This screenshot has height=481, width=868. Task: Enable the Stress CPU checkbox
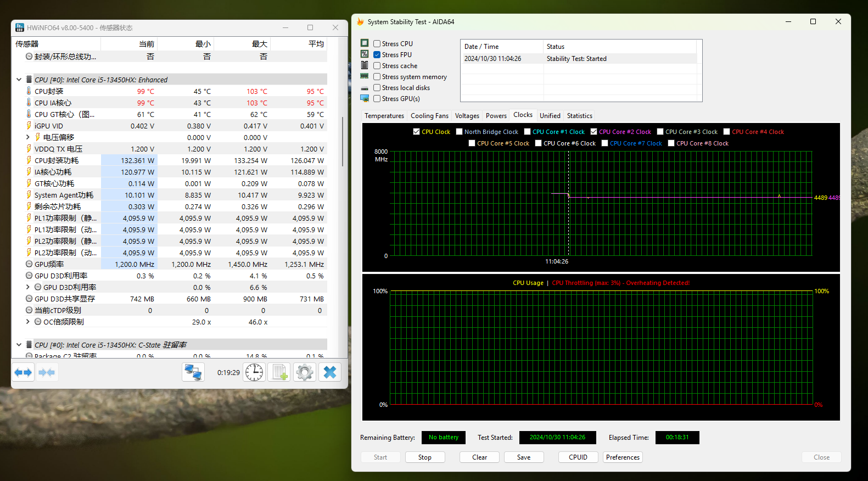pos(377,44)
